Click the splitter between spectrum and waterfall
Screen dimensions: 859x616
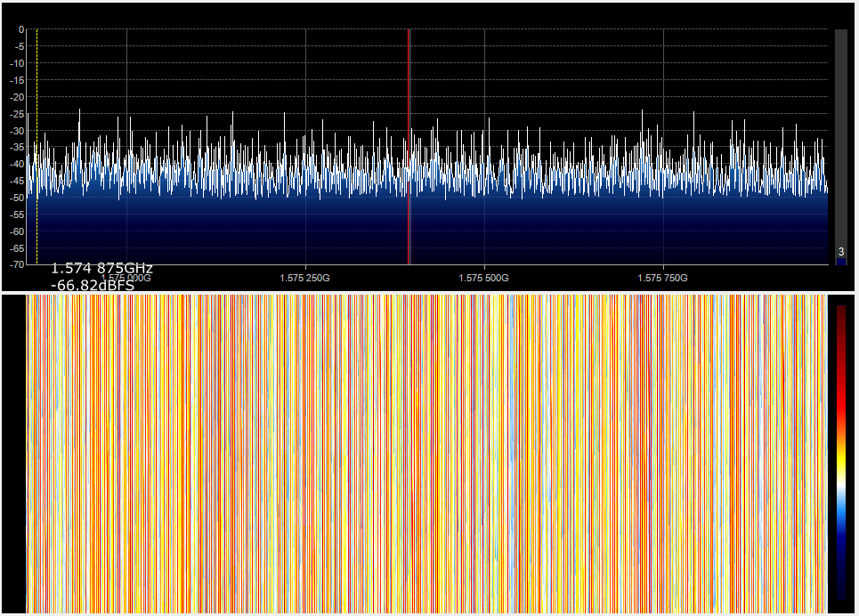click(427, 292)
